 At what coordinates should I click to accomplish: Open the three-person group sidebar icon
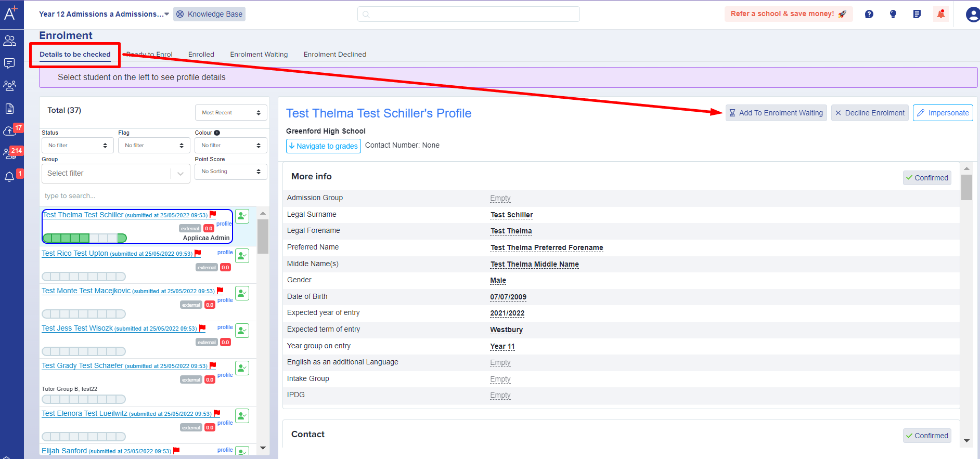coord(10,85)
